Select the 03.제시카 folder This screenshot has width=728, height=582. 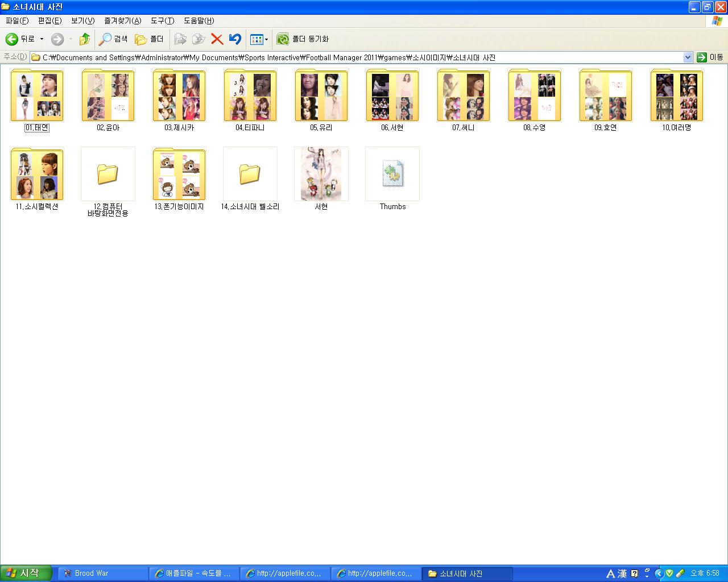[x=179, y=95]
